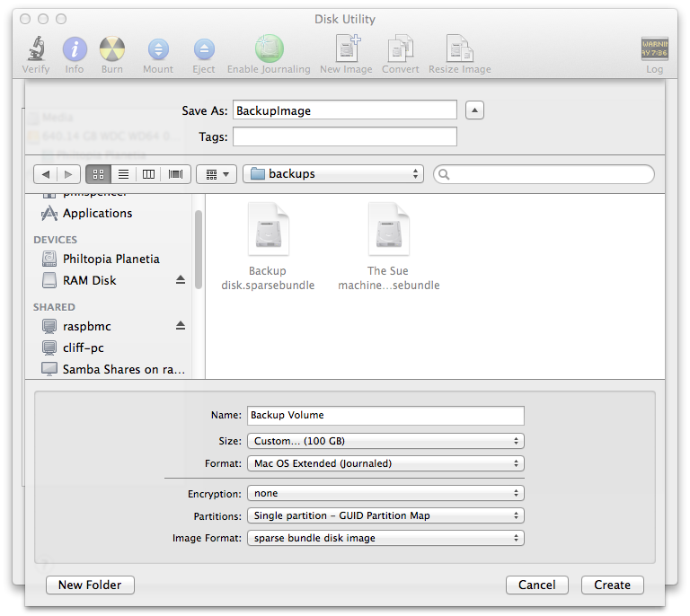Click the Cancel button
Image resolution: width=690 pixels, height=616 pixels.
point(537,585)
